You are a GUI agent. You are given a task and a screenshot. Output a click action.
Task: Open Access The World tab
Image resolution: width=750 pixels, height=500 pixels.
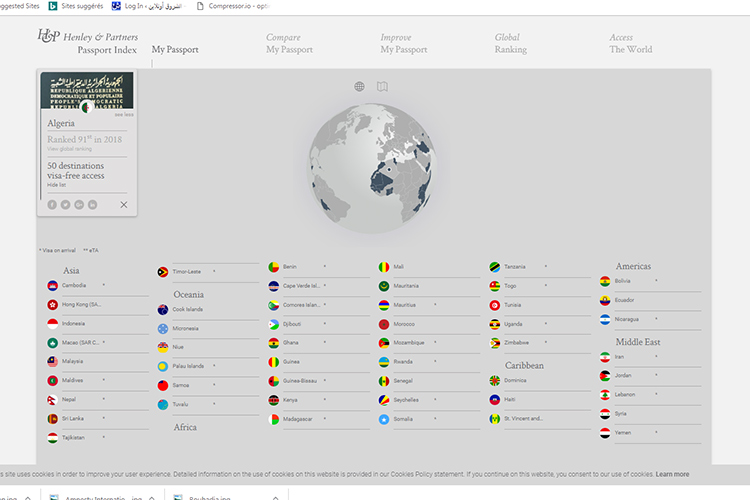[x=630, y=43]
